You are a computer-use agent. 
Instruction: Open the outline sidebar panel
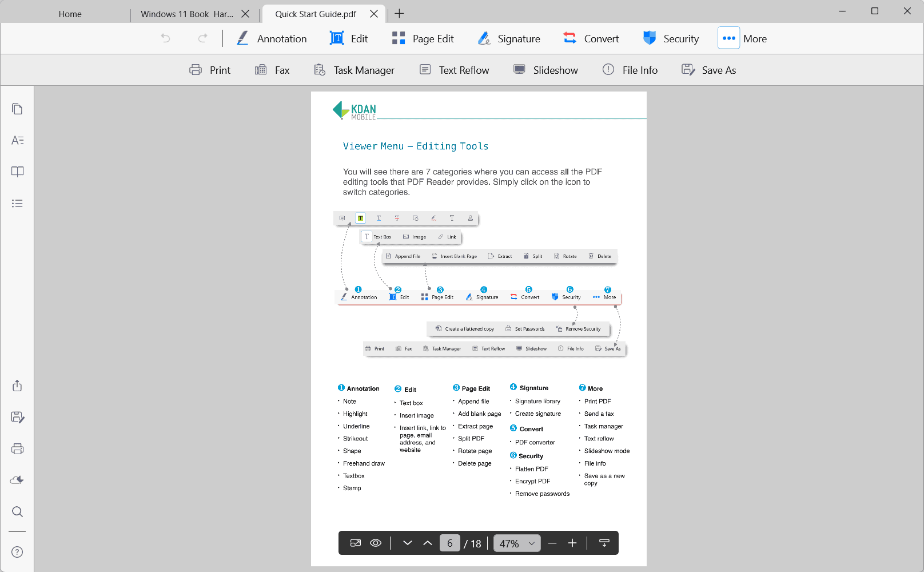tap(17, 203)
